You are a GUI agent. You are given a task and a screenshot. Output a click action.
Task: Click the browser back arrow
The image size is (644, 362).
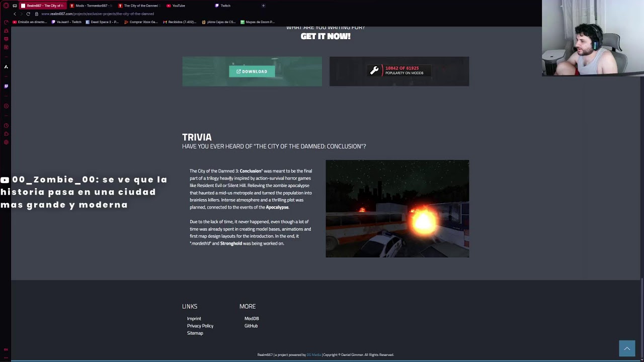pos(15,14)
